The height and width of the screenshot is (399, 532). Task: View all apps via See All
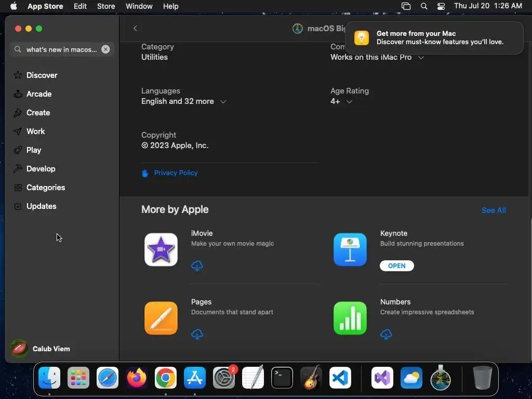(x=494, y=210)
